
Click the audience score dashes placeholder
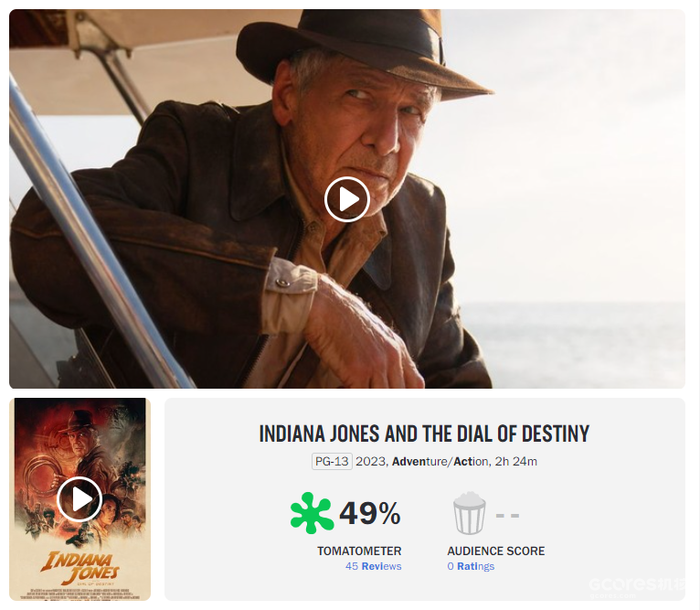(508, 515)
